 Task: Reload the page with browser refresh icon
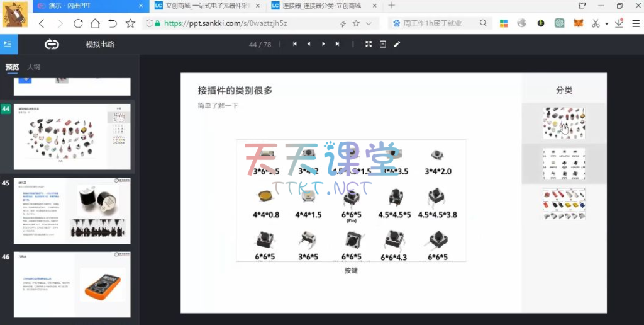78,23
